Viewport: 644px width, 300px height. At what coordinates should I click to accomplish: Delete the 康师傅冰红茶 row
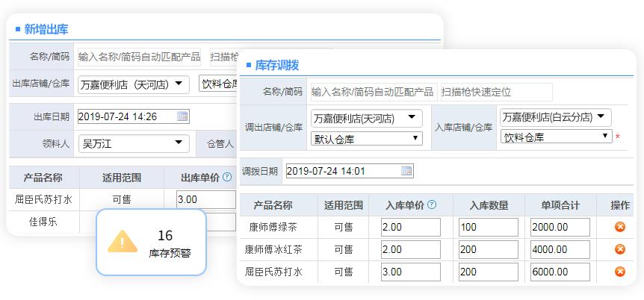pos(620,249)
